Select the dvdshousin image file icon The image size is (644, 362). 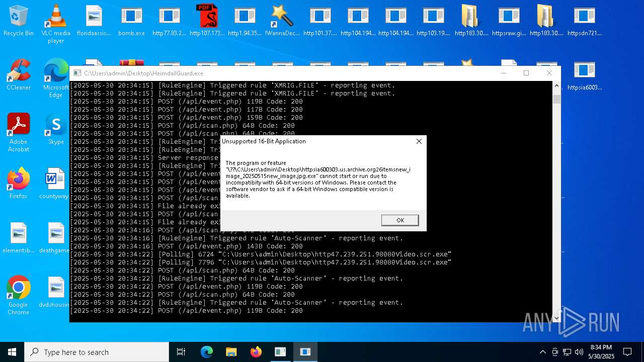pyautogui.click(x=54, y=292)
